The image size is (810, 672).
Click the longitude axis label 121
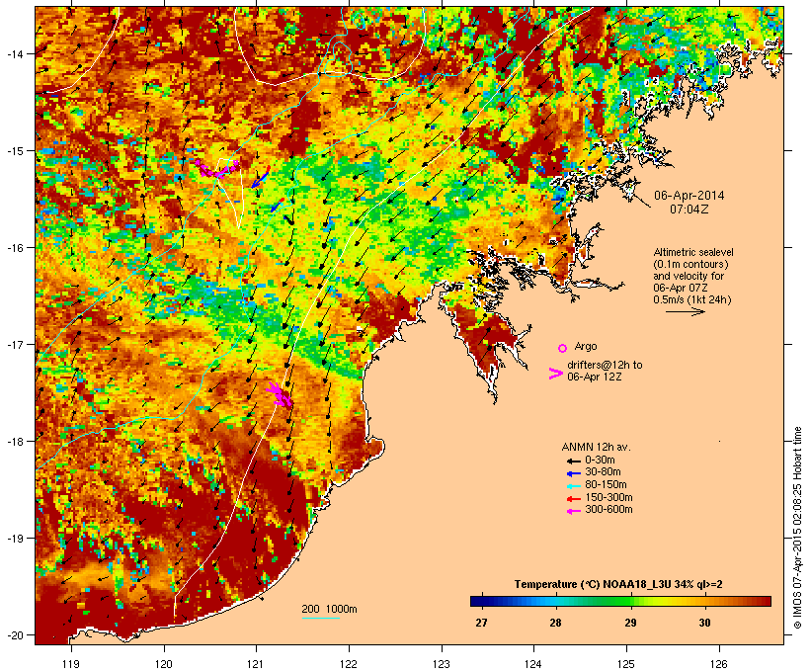256,664
